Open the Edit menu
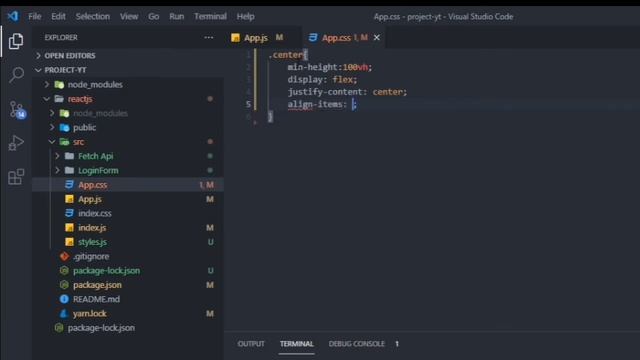This screenshot has width=640, height=360. [58, 16]
